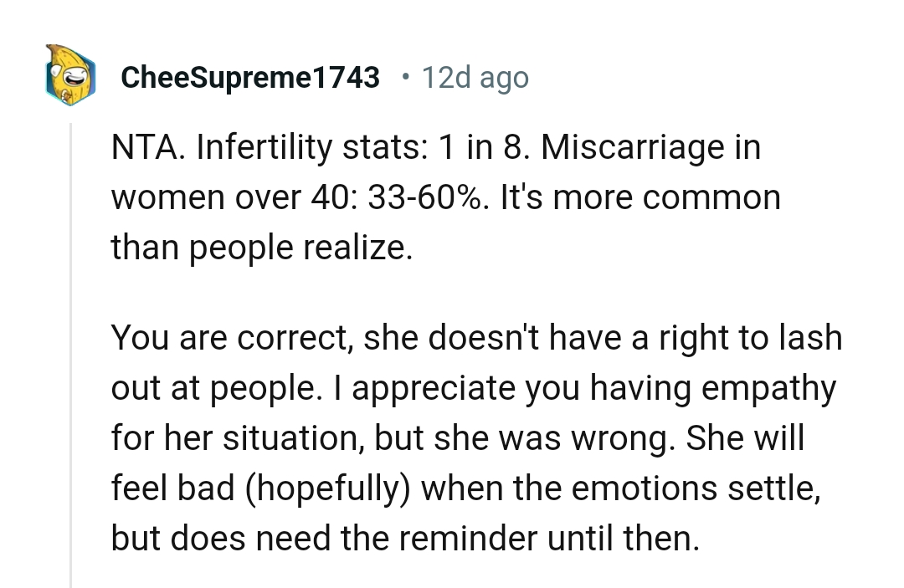The width and height of the screenshot is (904, 588).
Task: Click the "1 in 8" statistic
Action: coord(480,148)
